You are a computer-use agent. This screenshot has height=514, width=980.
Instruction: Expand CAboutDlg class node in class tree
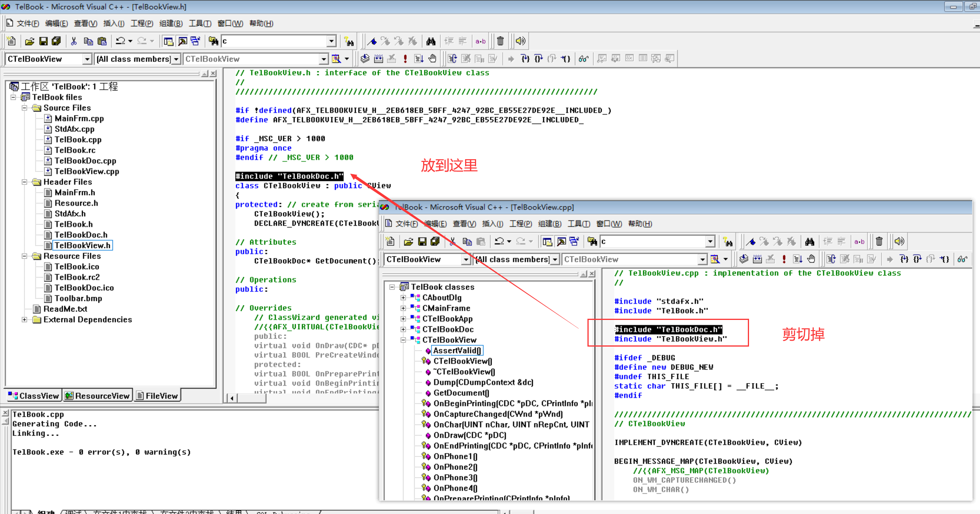coord(403,298)
